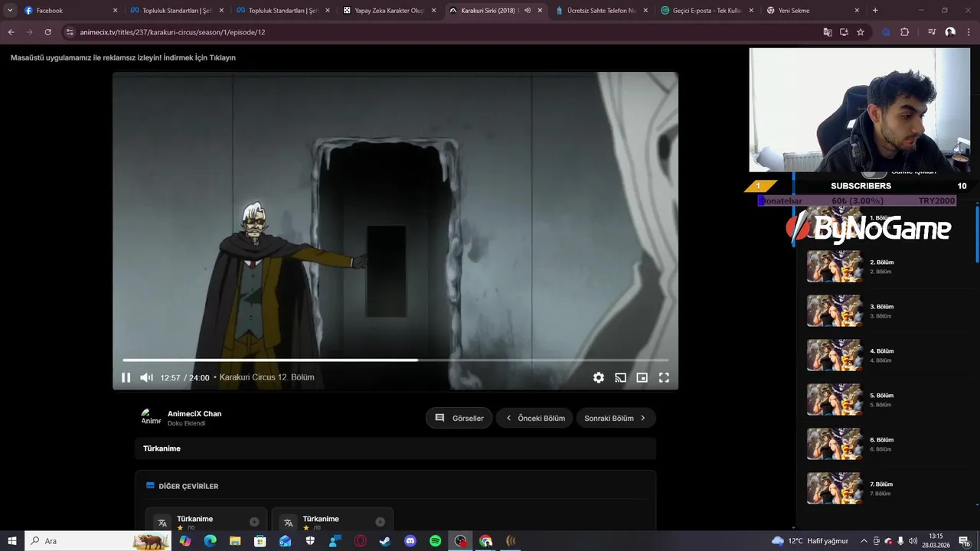Open Microsoft Edge from taskbar

click(210, 541)
